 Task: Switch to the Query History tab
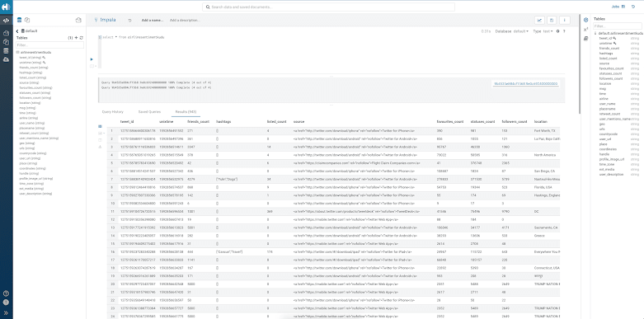[x=112, y=111]
